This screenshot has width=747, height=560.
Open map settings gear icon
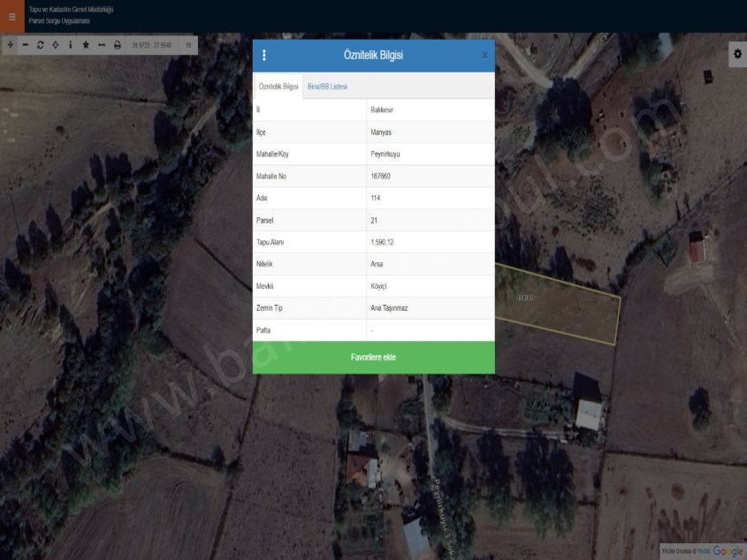tap(736, 54)
